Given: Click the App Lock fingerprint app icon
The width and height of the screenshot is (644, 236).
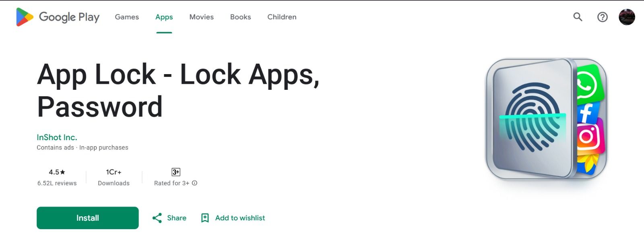Looking at the screenshot, I should (546, 119).
